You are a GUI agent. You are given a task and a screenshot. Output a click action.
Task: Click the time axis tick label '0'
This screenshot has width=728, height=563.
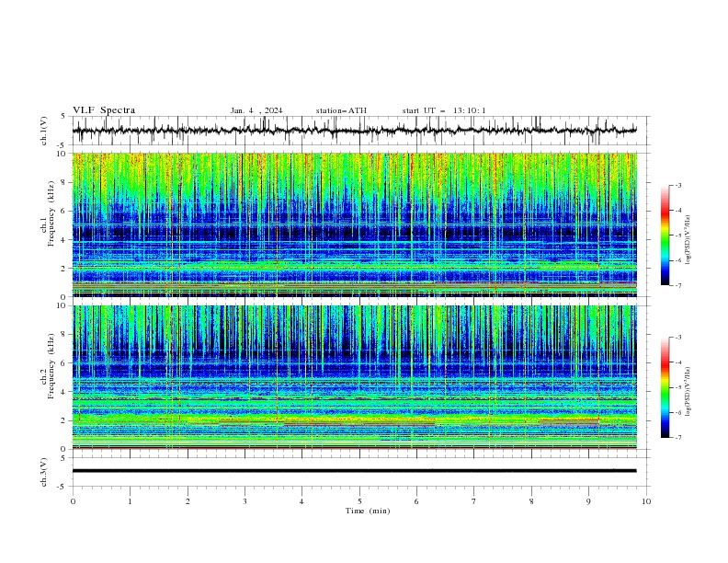[73, 501]
